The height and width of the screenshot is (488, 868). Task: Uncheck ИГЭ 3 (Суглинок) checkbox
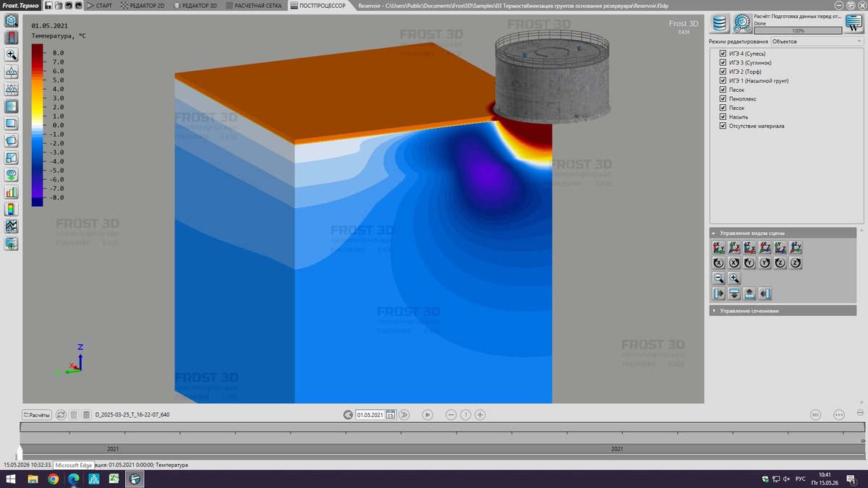(x=723, y=63)
